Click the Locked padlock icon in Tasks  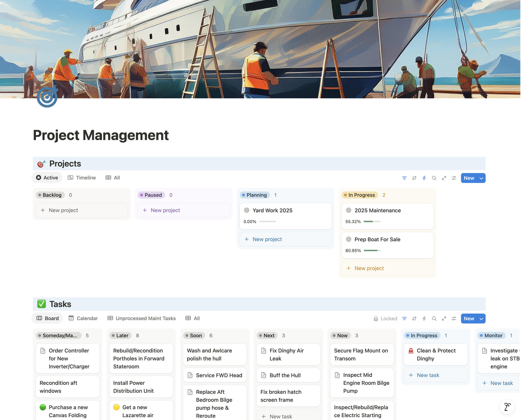pos(376,319)
